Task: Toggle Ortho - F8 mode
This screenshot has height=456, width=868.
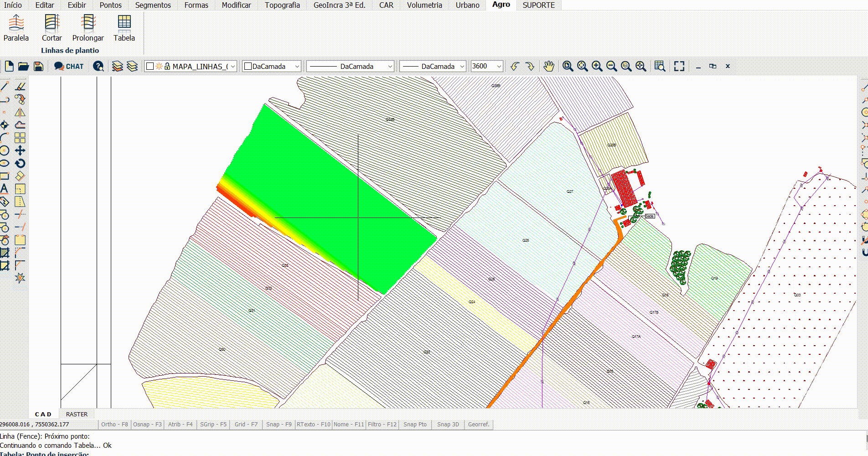Action: (x=114, y=425)
